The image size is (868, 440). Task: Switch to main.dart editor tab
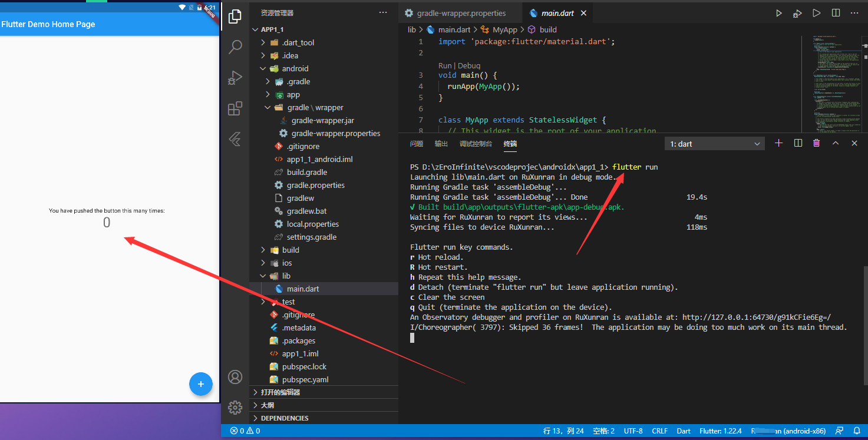557,13
